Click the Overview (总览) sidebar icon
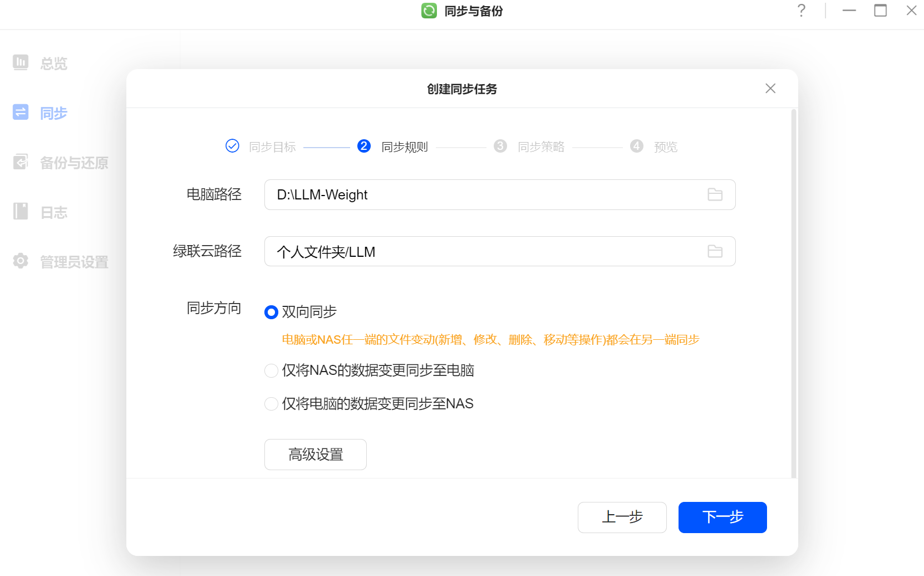This screenshot has height=576, width=924. coord(21,62)
